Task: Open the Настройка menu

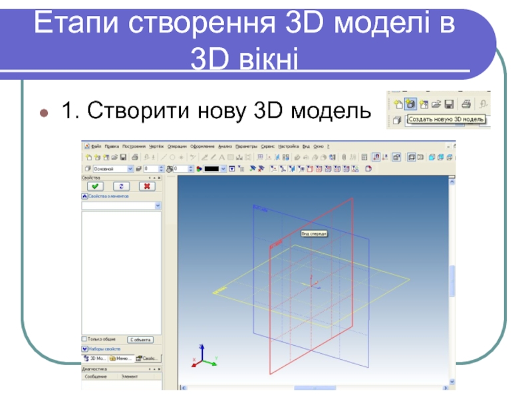Action: point(289,146)
